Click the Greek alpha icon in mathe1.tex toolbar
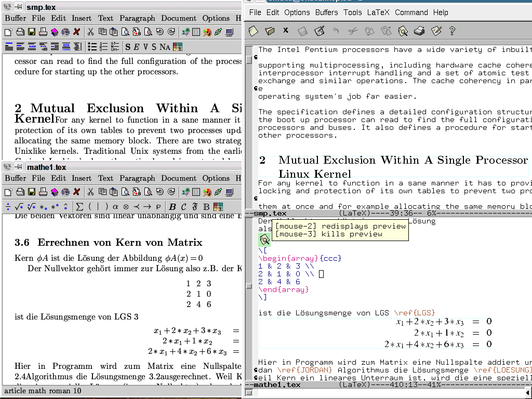 115,207
